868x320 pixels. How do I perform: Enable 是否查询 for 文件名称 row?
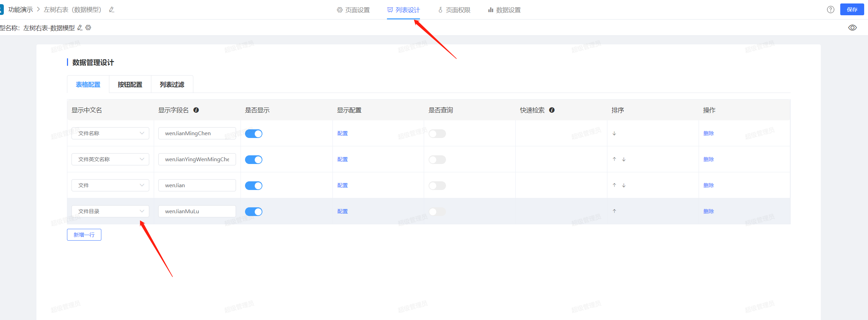[437, 133]
